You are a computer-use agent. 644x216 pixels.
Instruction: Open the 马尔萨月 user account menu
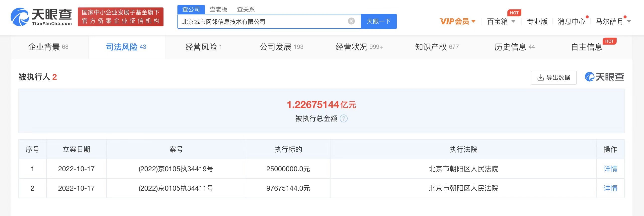613,21
